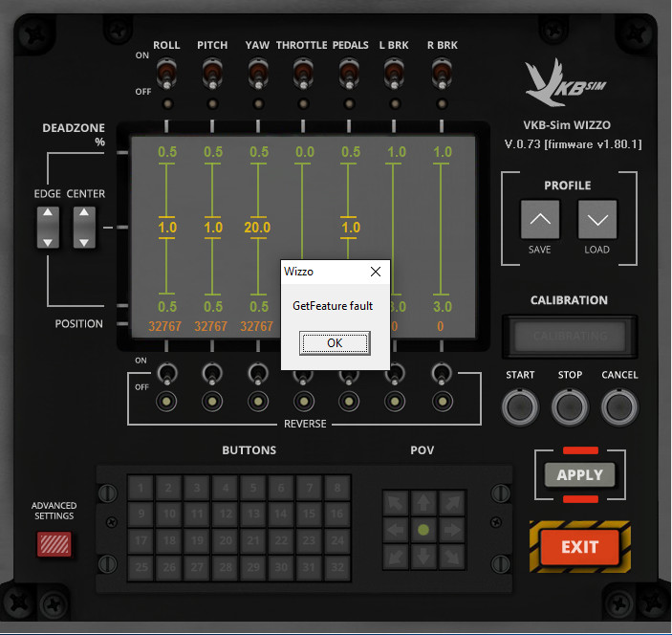The height and width of the screenshot is (635, 672).
Task: Adjust the CENTER deadzone stepper
Action: pyautogui.click(x=85, y=228)
